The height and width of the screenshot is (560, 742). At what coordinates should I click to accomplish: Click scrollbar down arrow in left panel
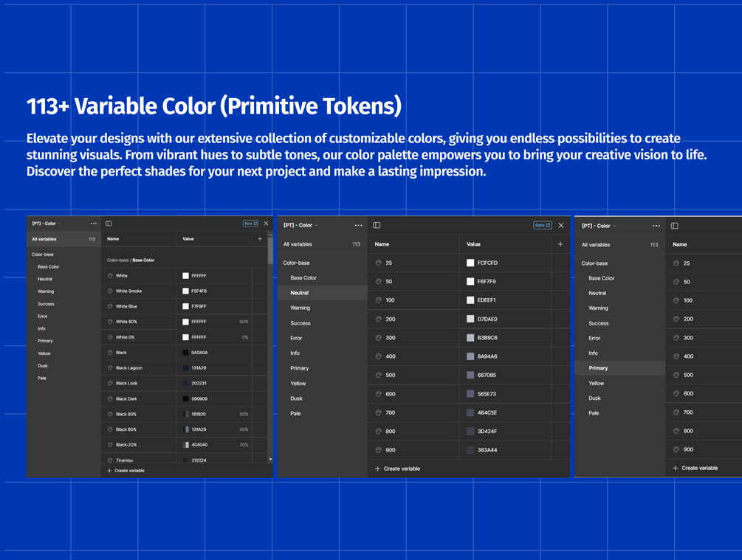coord(270,459)
